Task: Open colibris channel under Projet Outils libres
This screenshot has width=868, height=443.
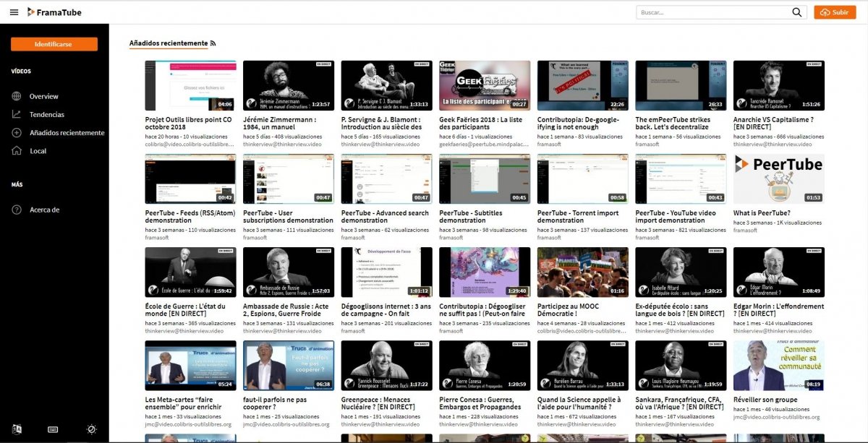Action: pos(190,145)
